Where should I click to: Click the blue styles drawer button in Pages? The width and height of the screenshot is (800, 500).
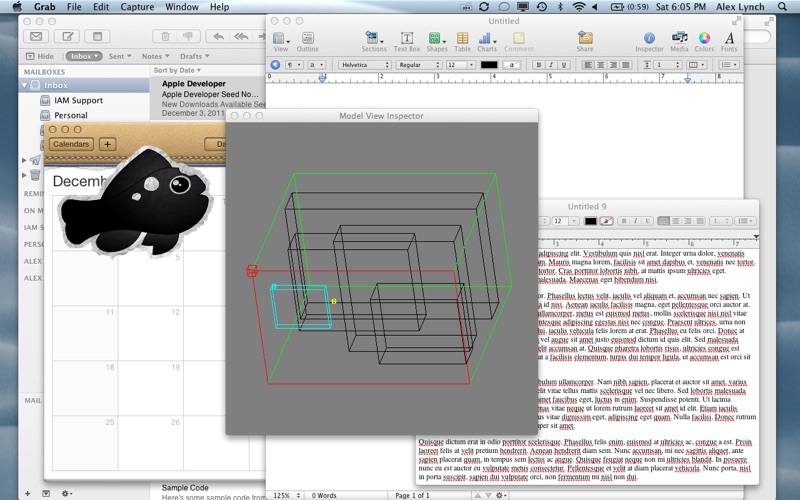tap(275, 65)
